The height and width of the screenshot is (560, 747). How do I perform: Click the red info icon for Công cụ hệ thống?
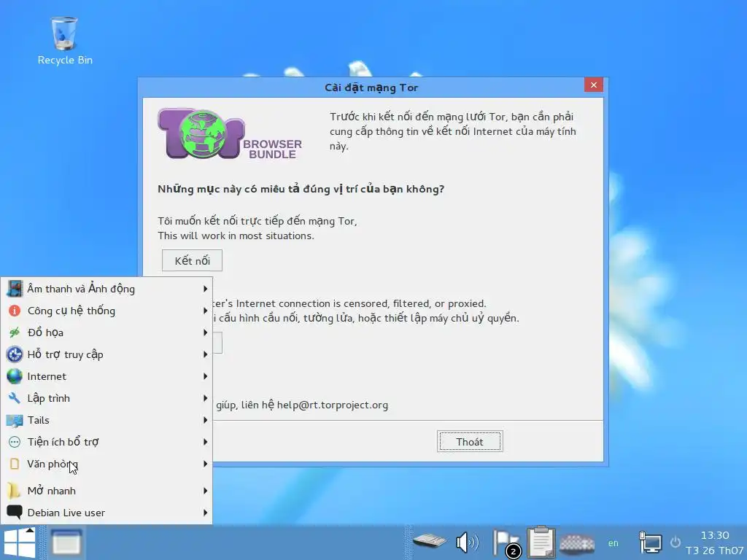click(x=15, y=311)
